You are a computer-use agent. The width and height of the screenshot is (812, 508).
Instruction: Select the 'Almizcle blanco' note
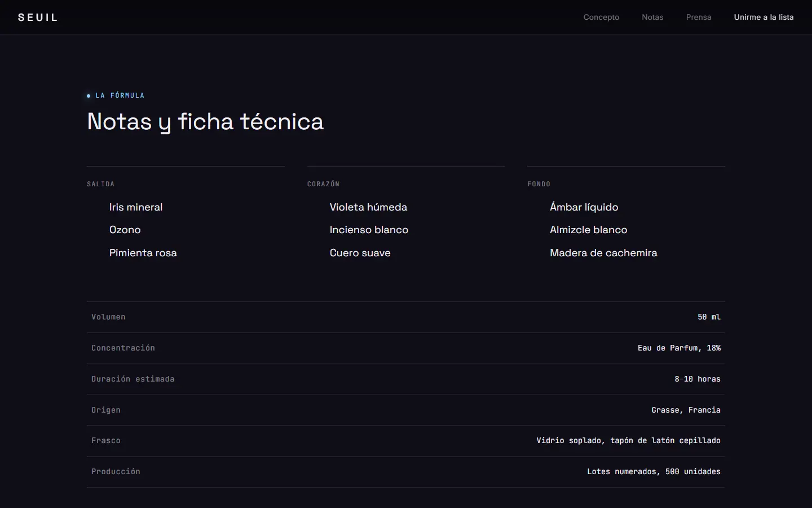pyautogui.click(x=588, y=230)
